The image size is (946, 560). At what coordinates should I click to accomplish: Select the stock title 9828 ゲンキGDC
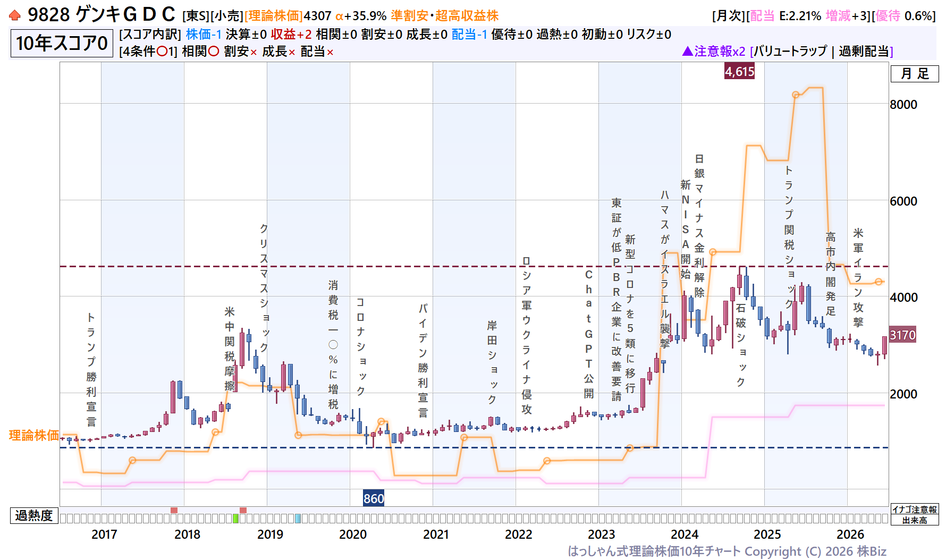point(102,15)
